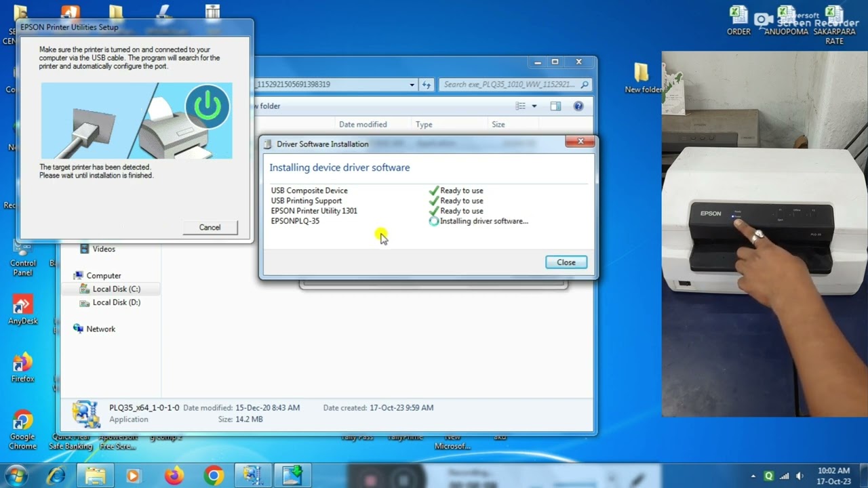Click Close in Driver Software Installation dialog
Screen dimensions: 868x488
coord(566,262)
